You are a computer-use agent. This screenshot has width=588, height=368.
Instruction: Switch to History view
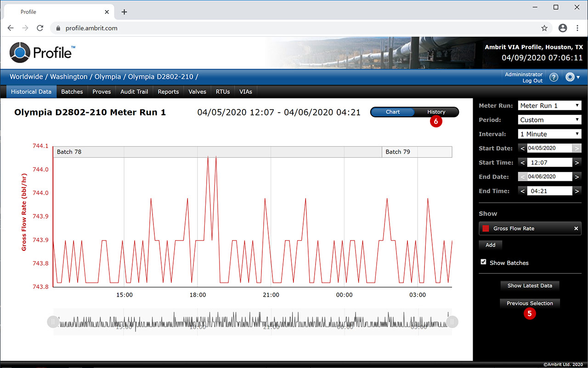(436, 112)
